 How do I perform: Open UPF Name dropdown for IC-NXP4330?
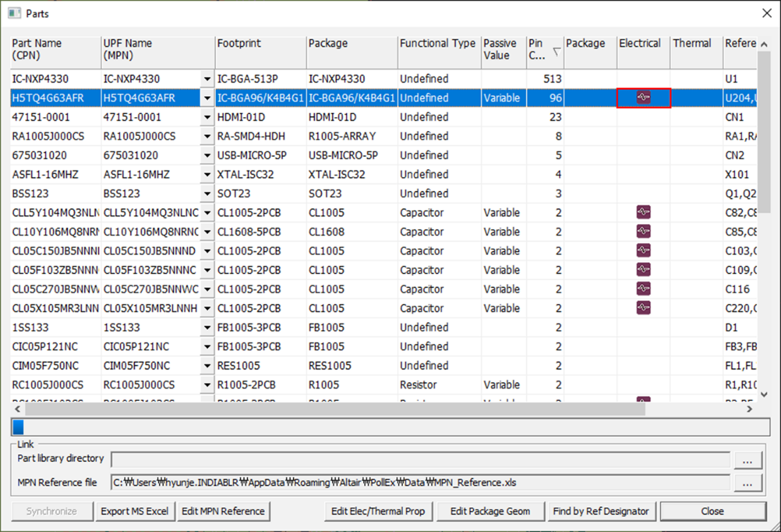(207, 80)
